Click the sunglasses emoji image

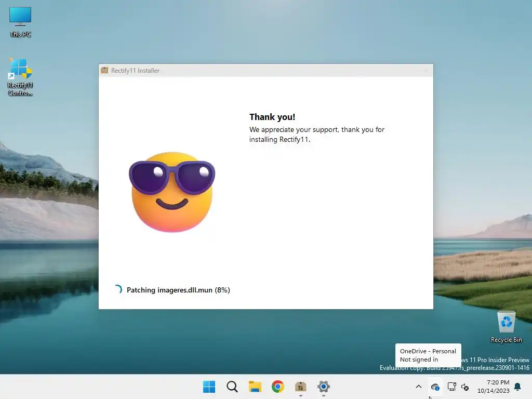(172, 192)
